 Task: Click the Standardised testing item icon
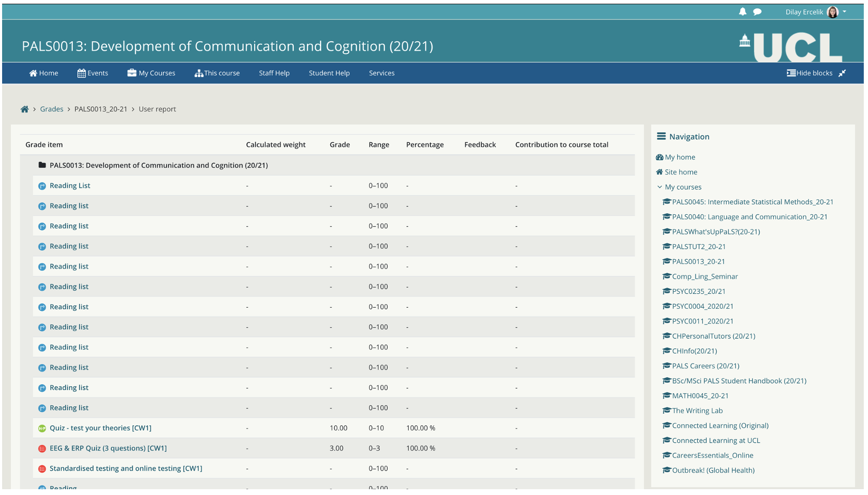[x=42, y=469]
